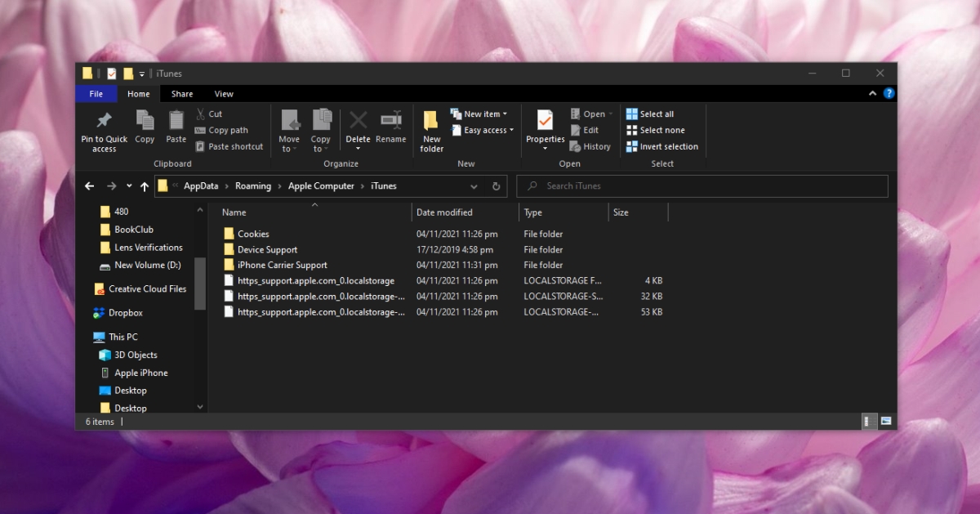Click Edit in the ribbon
This screenshot has height=514, width=980.
[x=585, y=131]
